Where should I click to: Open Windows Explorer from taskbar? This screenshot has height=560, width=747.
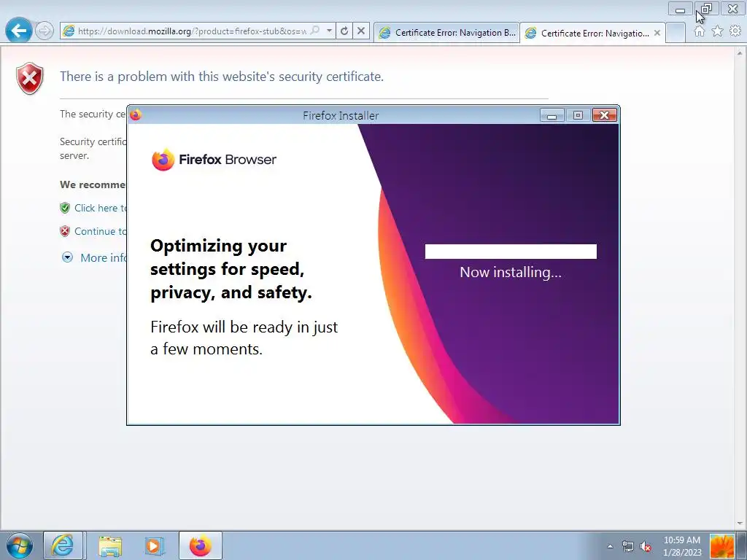pos(110,545)
